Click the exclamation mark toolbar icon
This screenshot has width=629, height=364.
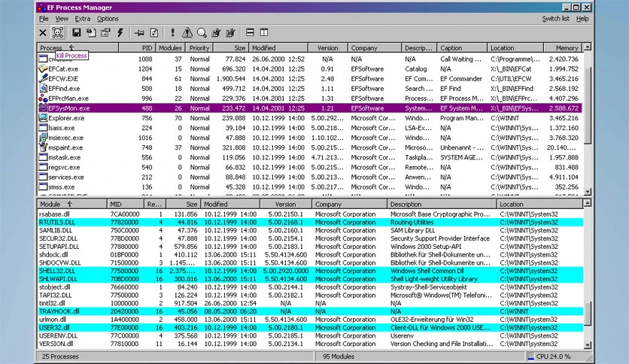pos(172,33)
